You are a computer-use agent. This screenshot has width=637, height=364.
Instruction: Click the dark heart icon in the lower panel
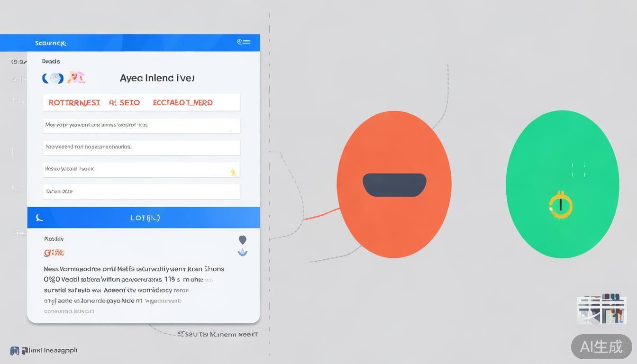(x=242, y=240)
